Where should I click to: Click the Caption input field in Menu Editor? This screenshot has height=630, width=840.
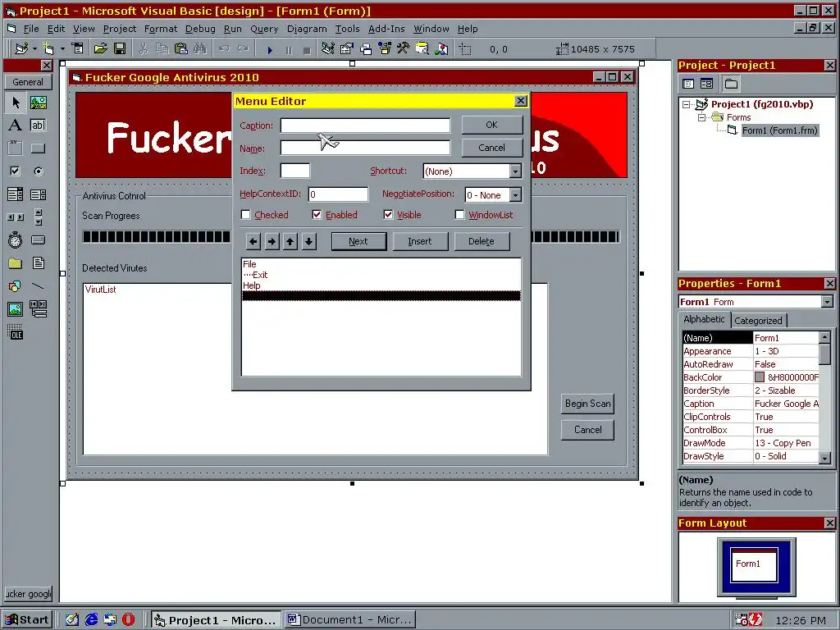pyautogui.click(x=365, y=126)
